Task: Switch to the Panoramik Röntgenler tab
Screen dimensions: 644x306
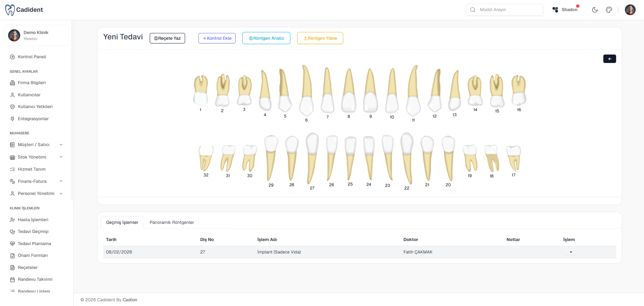Action: pos(172,223)
